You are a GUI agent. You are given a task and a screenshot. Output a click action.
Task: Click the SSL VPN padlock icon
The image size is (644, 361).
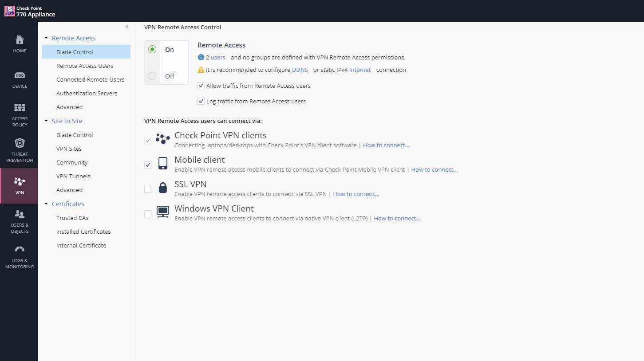[x=163, y=188]
